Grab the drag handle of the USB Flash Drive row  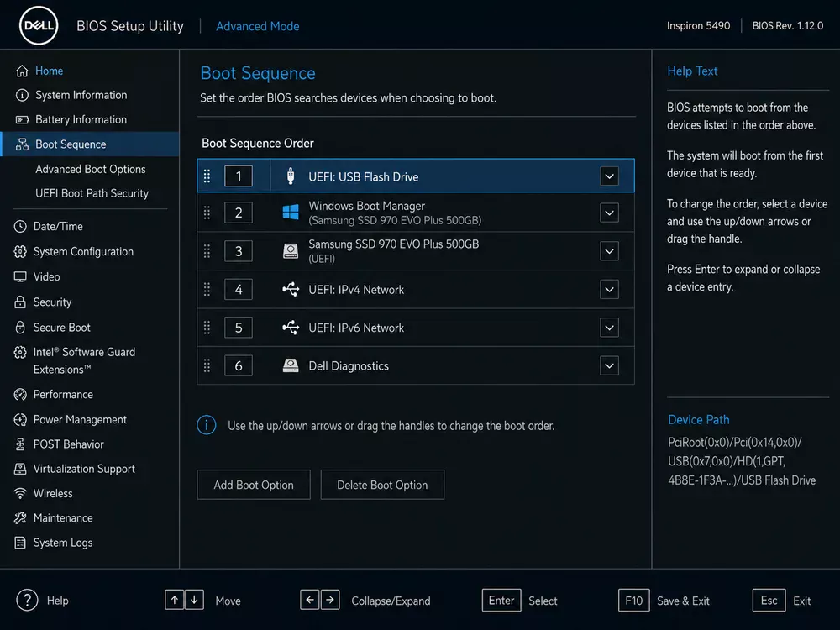pos(207,176)
